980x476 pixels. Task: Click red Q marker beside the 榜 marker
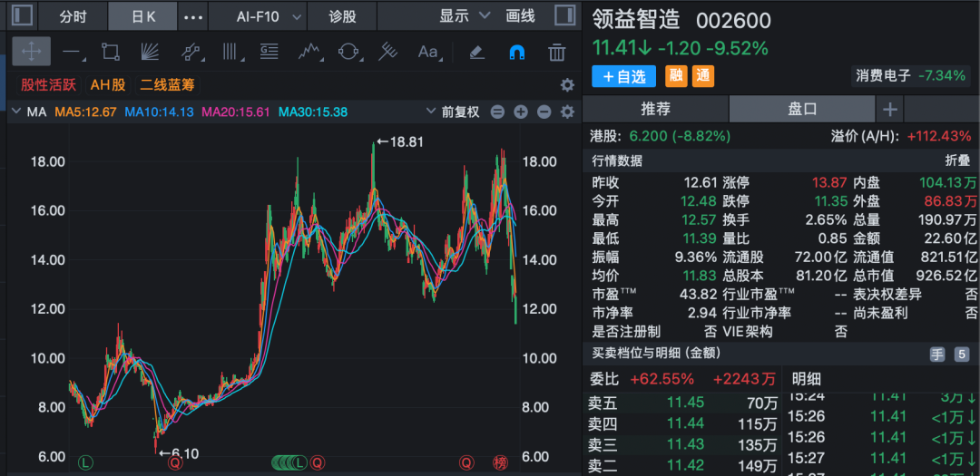coord(466,463)
